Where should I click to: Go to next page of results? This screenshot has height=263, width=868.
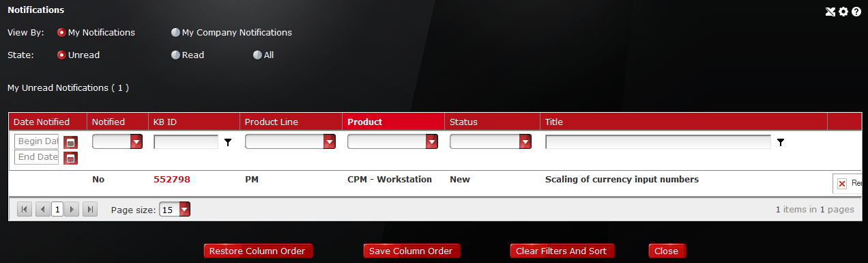click(72, 210)
